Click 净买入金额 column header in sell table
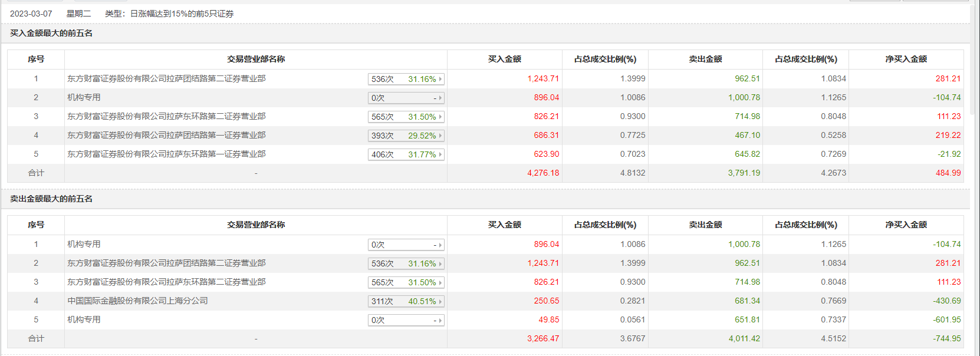 coord(906,225)
